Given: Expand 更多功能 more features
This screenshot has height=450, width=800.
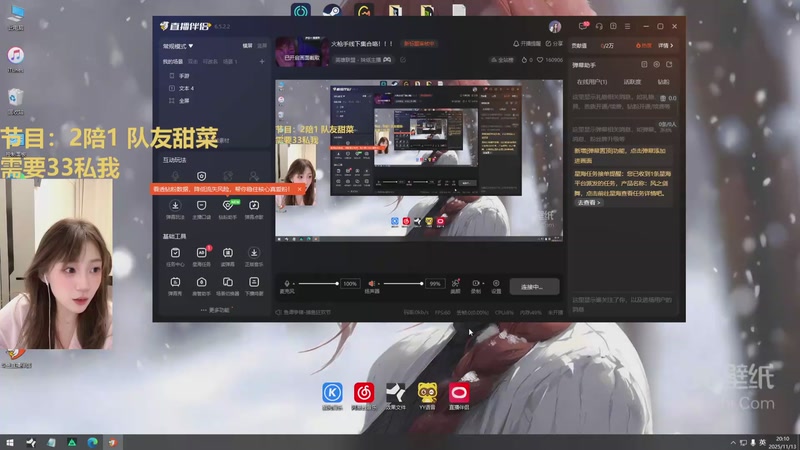Looking at the screenshot, I should 216,310.
